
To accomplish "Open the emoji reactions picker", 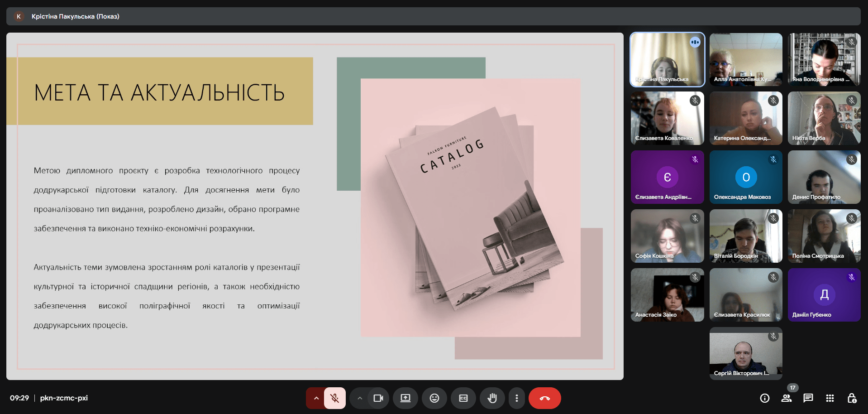I will pos(434,398).
